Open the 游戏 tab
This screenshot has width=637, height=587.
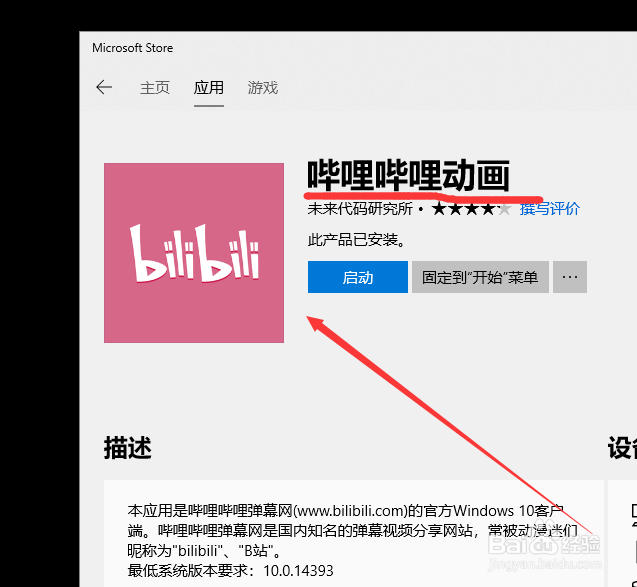point(263,88)
